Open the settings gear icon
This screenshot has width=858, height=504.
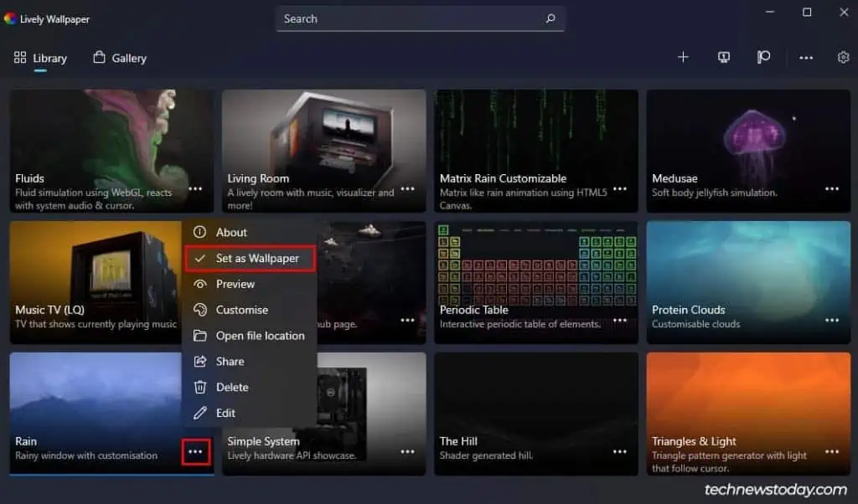click(x=843, y=57)
